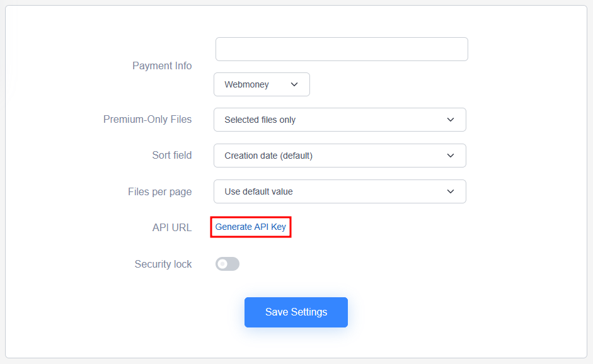Click the round knob of Security lock switch
Image resolution: width=593 pixels, height=364 pixels.
tap(222, 264)
